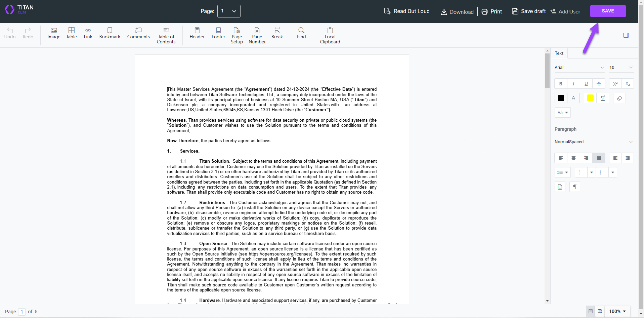
Task: Insert a Table
Action: [x=71, y=33]
